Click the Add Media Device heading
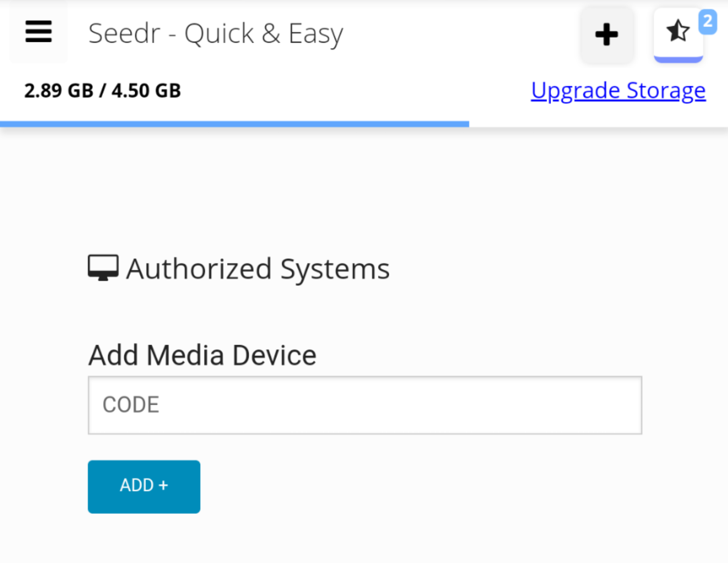Screen dimensions: 728x563 (202, 354)
